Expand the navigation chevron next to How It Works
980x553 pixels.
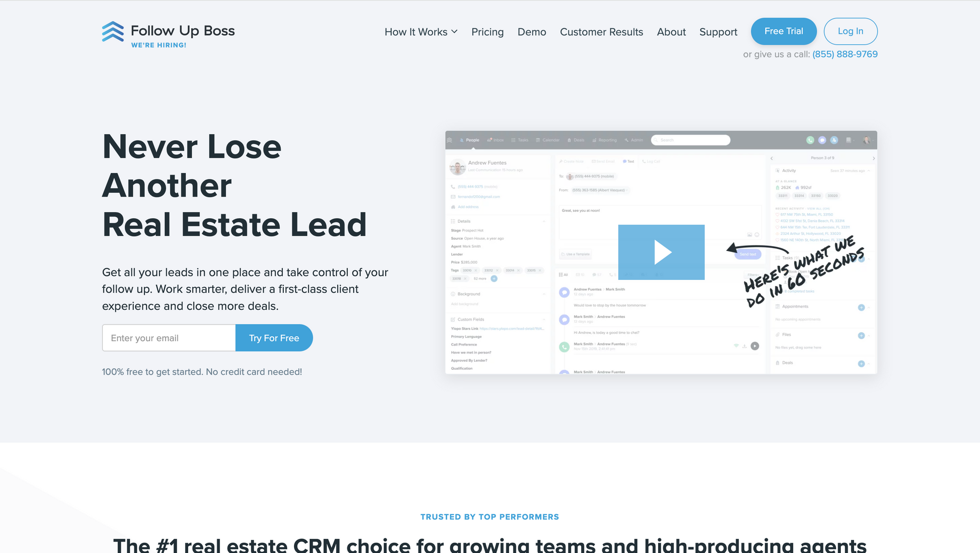tap(454, 31)
